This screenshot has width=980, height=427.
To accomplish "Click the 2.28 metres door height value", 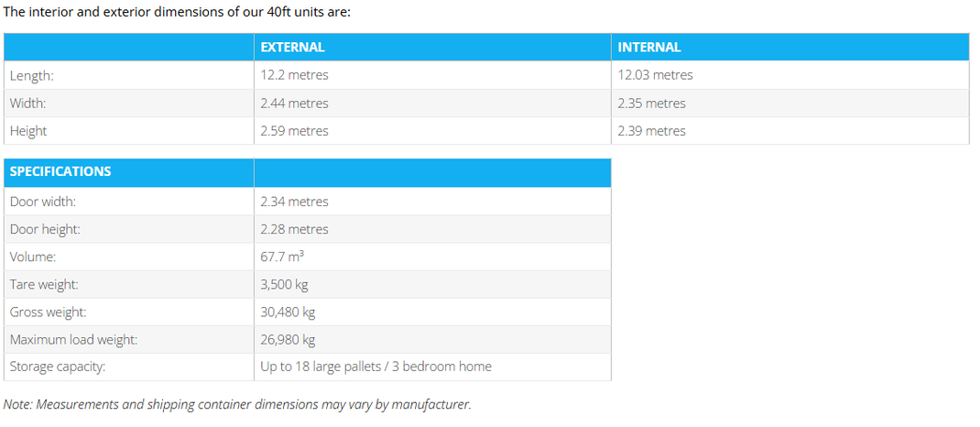I will pyautogui.click(x=294, y=229).
